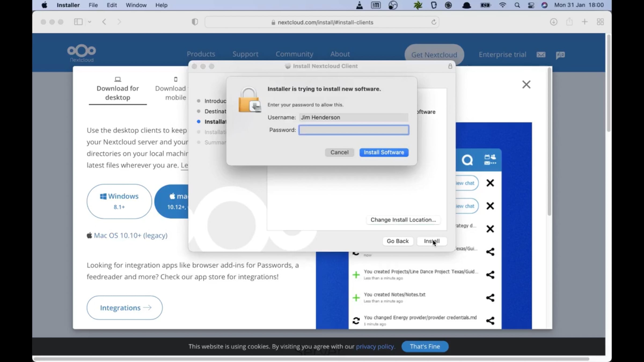644x362 pixels.
Task: Show the Safari downloads icon
Action: coord(553,22)
